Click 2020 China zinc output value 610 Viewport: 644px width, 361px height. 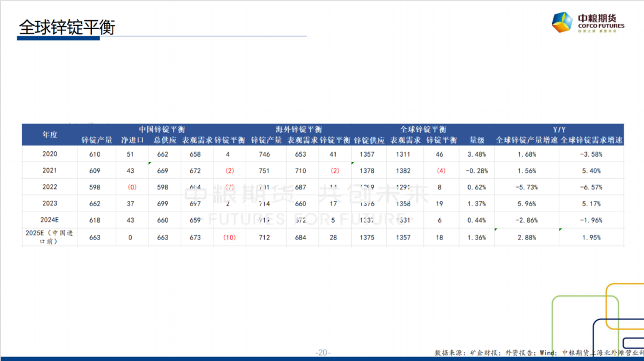click(x=95, y=154)
